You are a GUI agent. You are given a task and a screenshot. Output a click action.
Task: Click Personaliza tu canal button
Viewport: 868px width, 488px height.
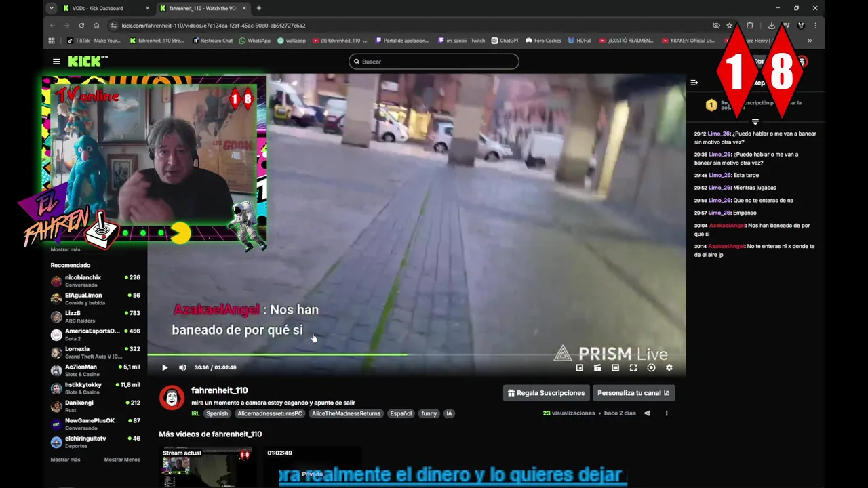tap(633, 393)
